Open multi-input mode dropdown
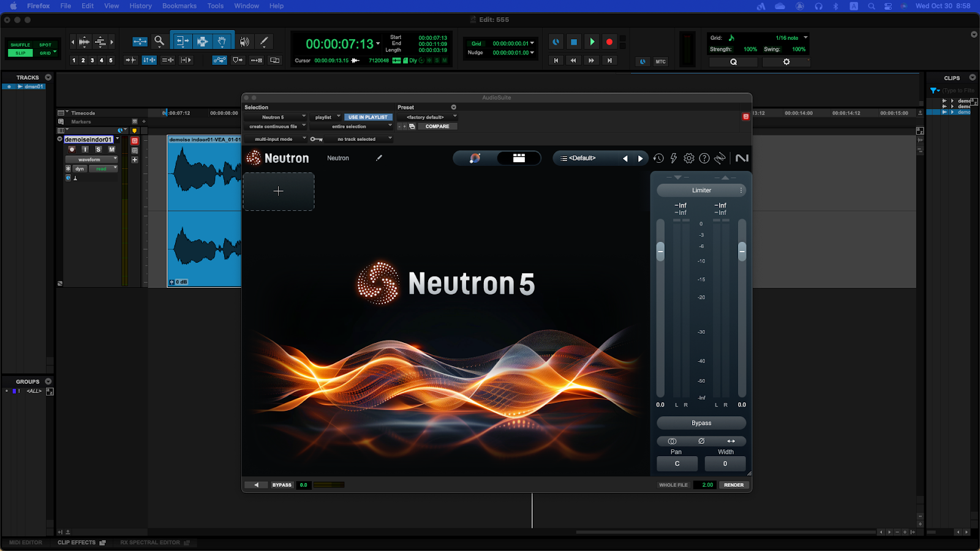The width and height of the screenshot is (980, 551). click(275, 139)
